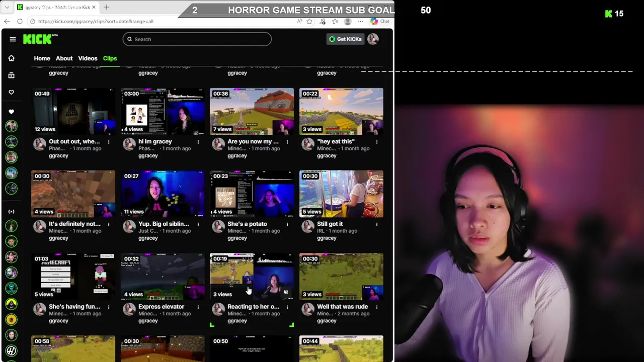This screenshot has width=644, height=362.
Task: Open the browser favorites list icon
Action: [335, 21]
